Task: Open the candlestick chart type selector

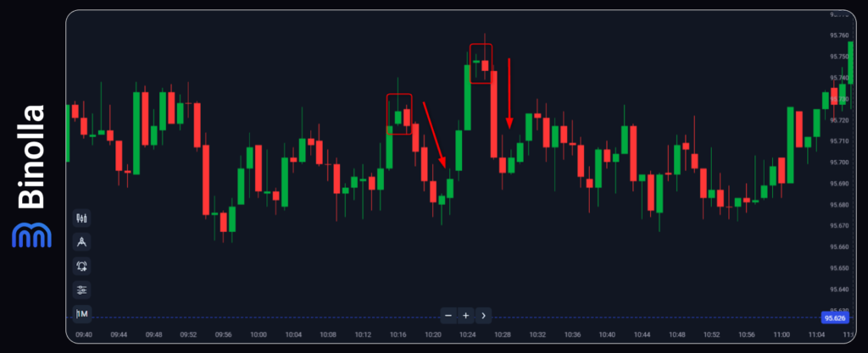Action: click(82, 218)
